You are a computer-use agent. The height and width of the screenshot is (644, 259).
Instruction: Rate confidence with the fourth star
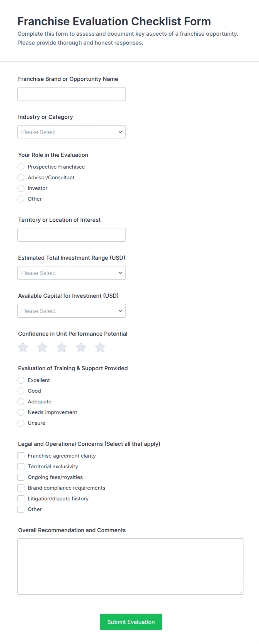(81, 347)
